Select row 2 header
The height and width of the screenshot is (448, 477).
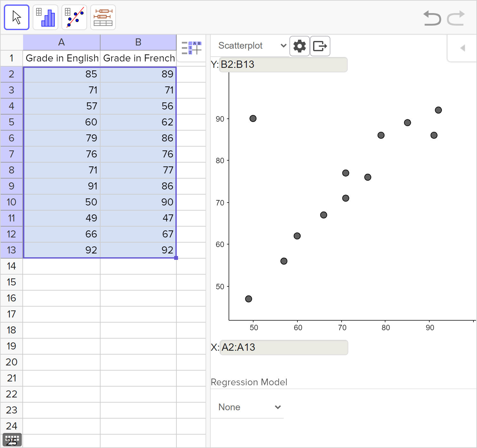pos(12,74)
